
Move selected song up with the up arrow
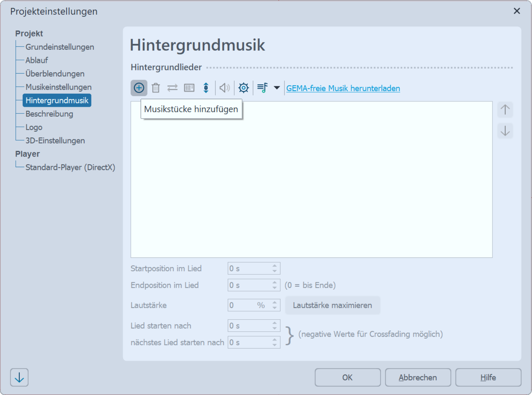tap(505, 110)
